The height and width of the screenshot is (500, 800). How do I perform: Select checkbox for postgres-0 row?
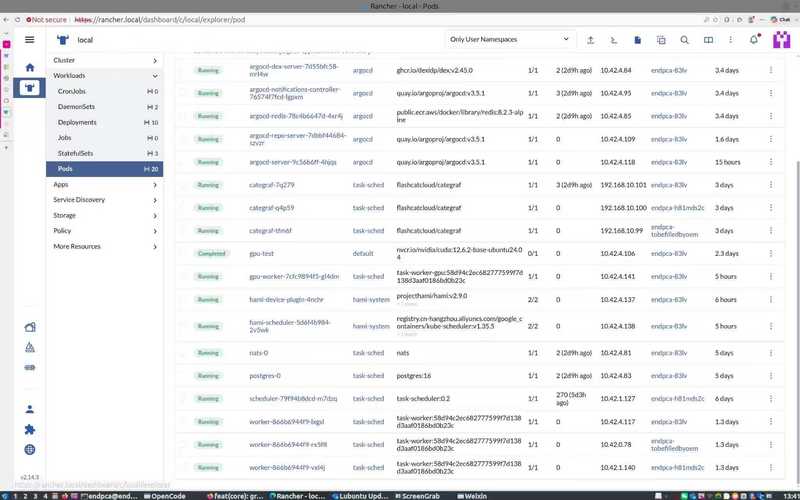[x=183, y=376]
